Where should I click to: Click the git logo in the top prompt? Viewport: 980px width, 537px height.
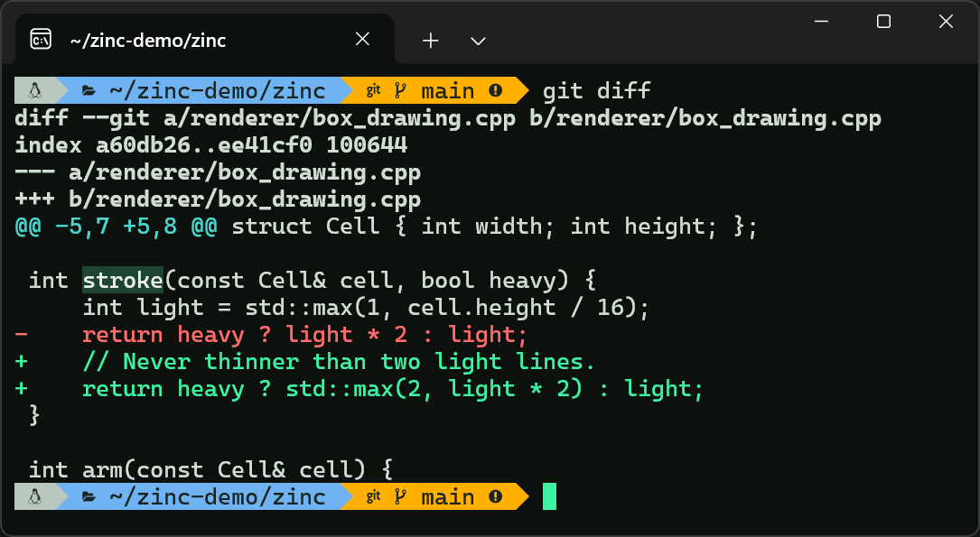[373, 91]
